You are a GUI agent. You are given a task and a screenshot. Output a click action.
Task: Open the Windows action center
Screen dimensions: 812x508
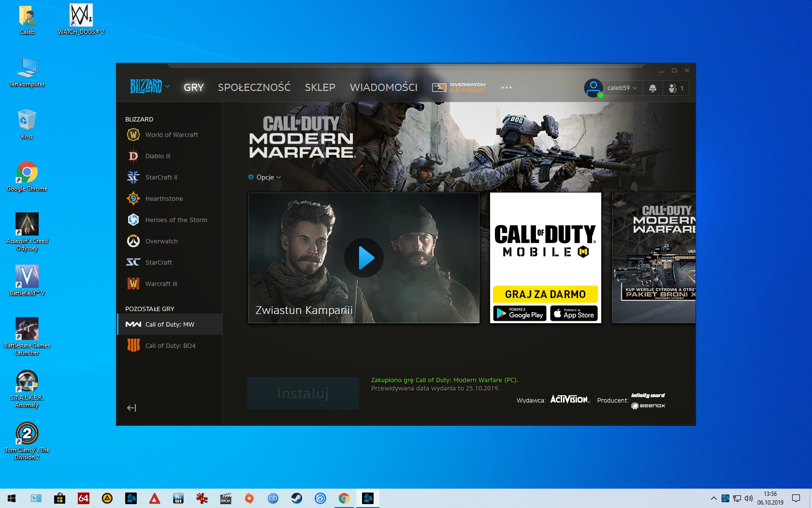tap(796, 498)
